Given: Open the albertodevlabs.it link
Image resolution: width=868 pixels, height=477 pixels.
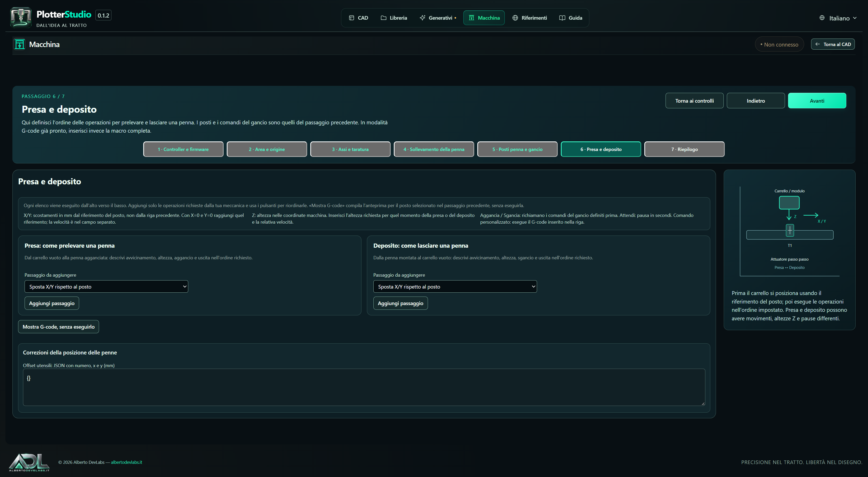Looking at the screenshot, I should (126, 462).
